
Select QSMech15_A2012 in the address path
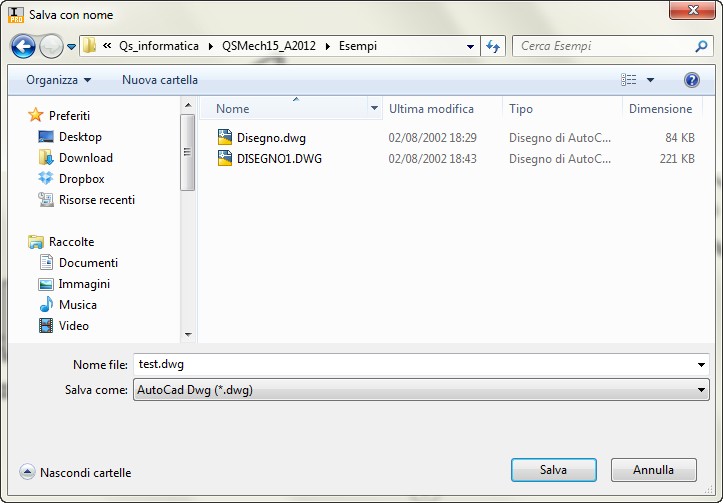click(269, 46)
